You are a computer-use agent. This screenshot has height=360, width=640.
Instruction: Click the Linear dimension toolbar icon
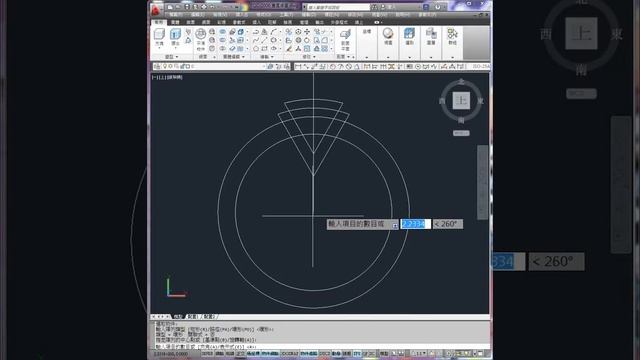tap(298, 66)
